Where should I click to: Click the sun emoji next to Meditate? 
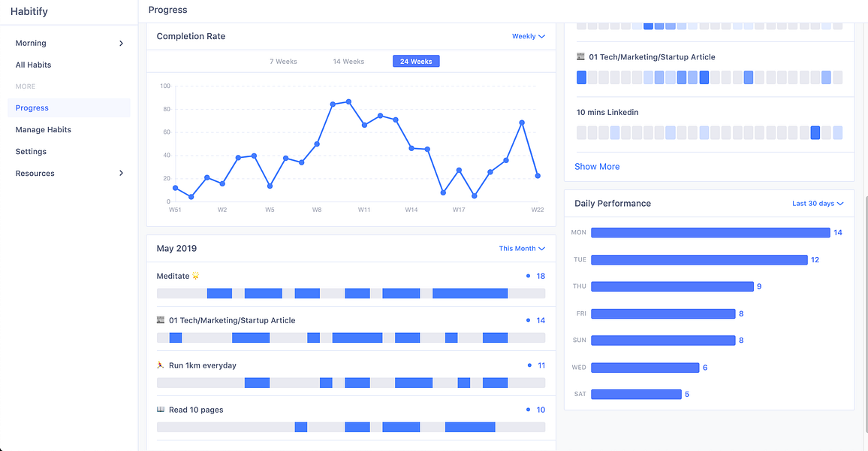coord(195,276)
